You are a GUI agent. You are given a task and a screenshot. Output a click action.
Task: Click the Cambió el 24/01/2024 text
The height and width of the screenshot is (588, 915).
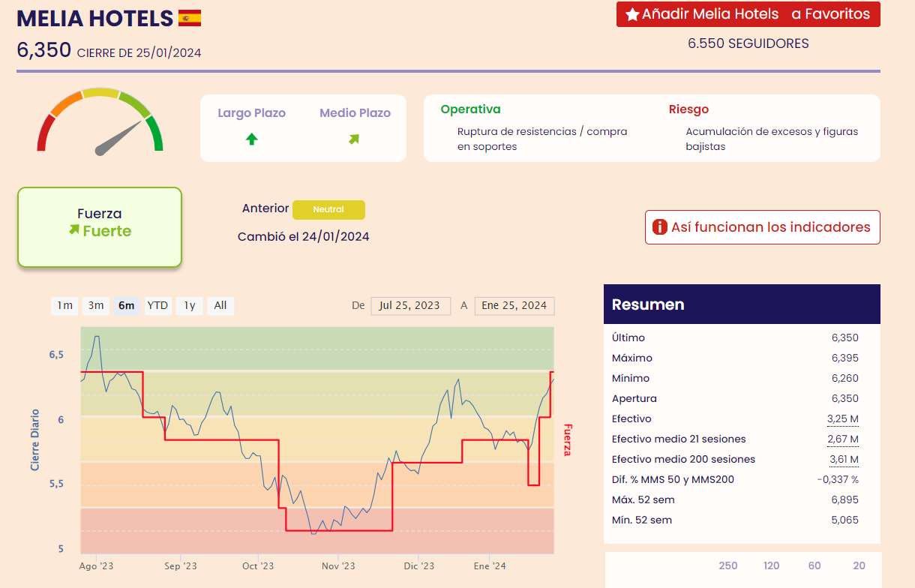pos(303,236)
